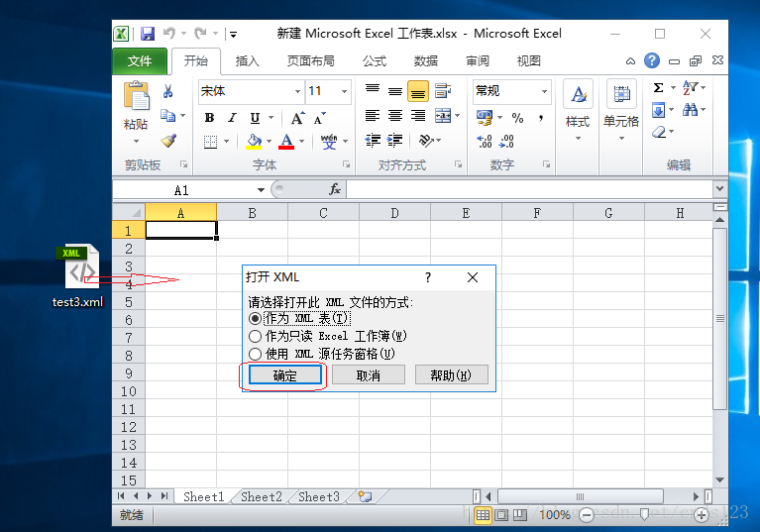Switch to Page Break Preview in status bar
760x532 pixels.
pos(520,514)
